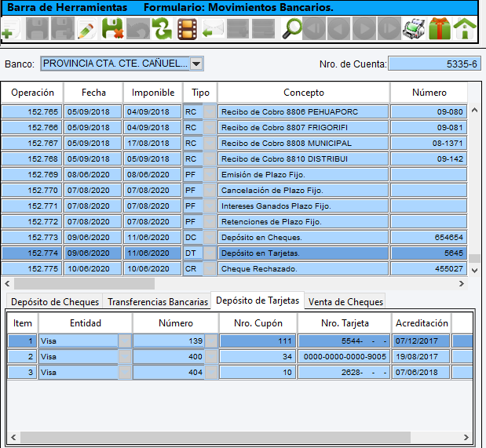This screenshot has width=486, height=448.
Task: Click the grayed-out undo arrow icon
Action: click(138, 29)
